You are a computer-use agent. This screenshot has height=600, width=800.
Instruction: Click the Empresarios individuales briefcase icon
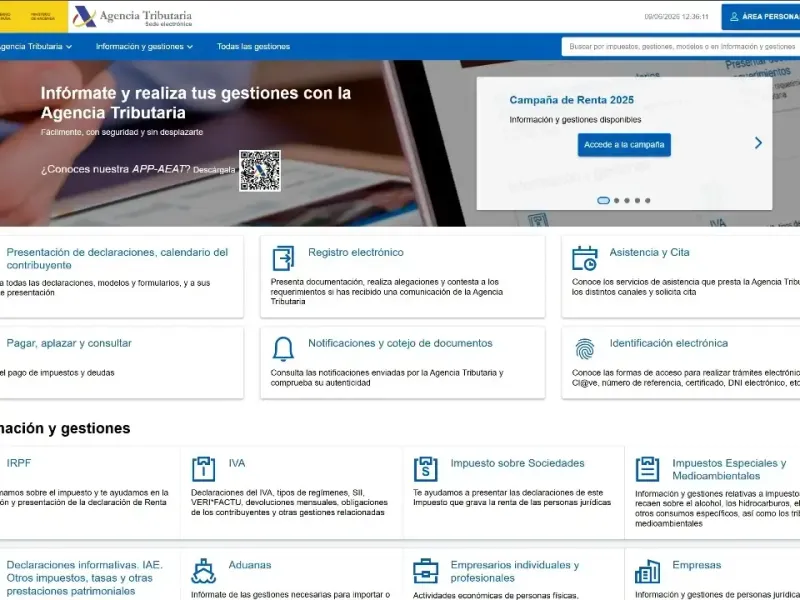coord(426,571)
